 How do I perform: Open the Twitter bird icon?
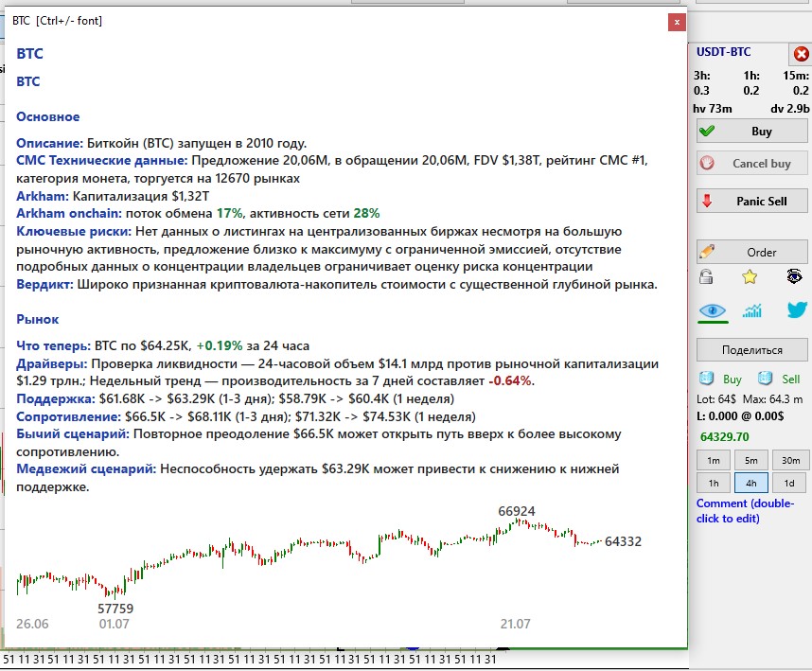click(797, 309)
